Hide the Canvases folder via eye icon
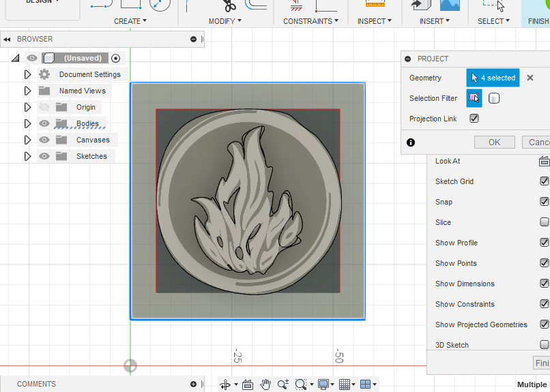Screen dimensions: 550x392 pyautogui.click(x=44, y=140)
